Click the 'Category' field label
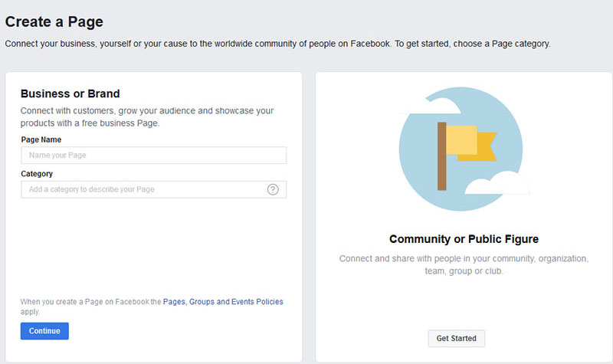 (37, 174)
